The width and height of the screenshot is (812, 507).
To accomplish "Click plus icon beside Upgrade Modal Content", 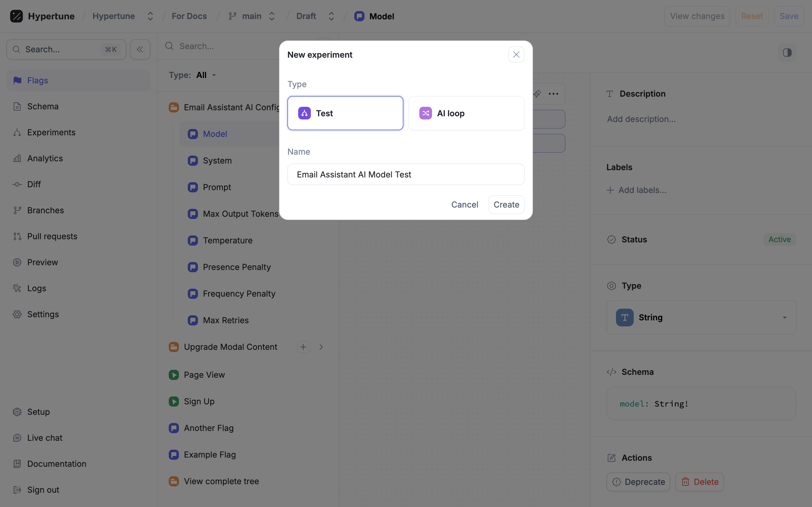I will coord(303,347).
